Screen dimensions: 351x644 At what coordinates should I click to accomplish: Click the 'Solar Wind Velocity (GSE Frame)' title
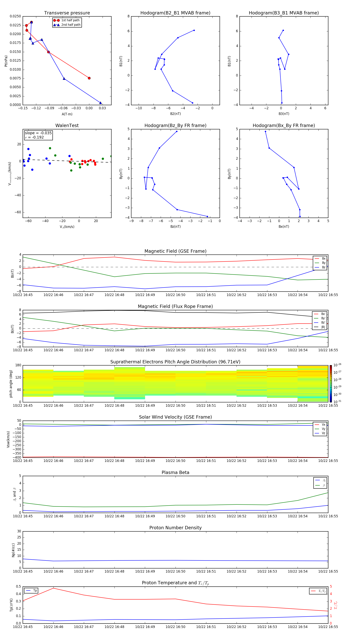point(175,417)
